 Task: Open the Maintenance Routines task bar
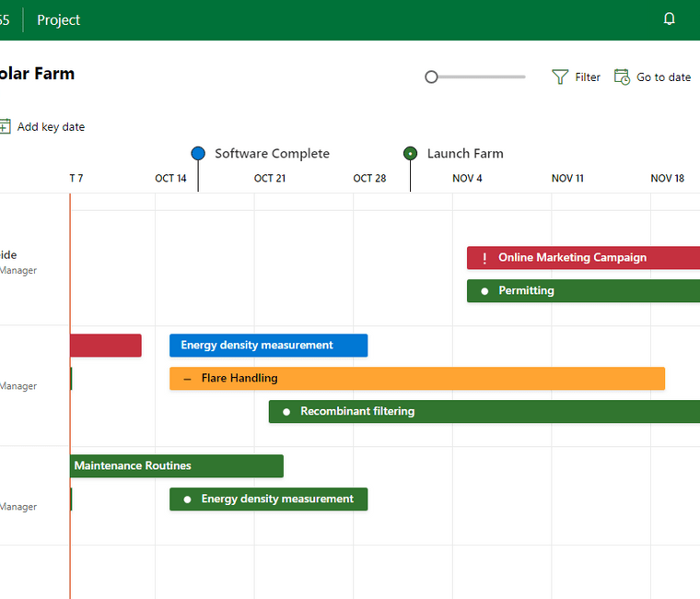click(177, 466)
